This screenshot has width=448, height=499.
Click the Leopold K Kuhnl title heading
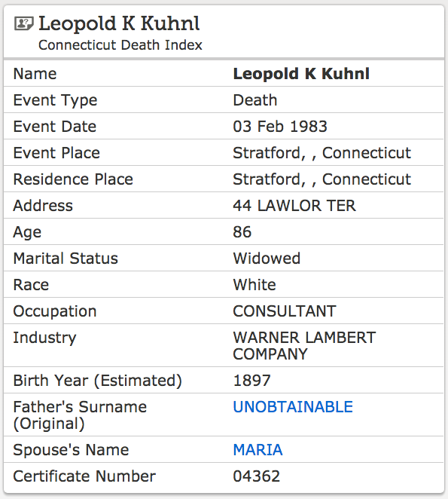pyautogui.click(x=119, y=24)
